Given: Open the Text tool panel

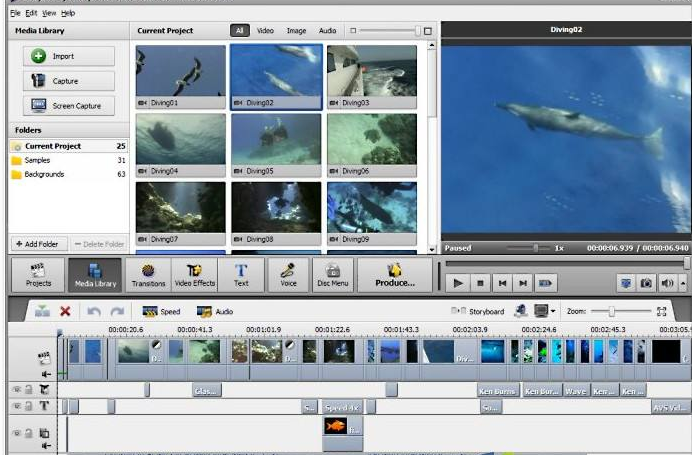Looking at the screenshot, I should 241,275.
